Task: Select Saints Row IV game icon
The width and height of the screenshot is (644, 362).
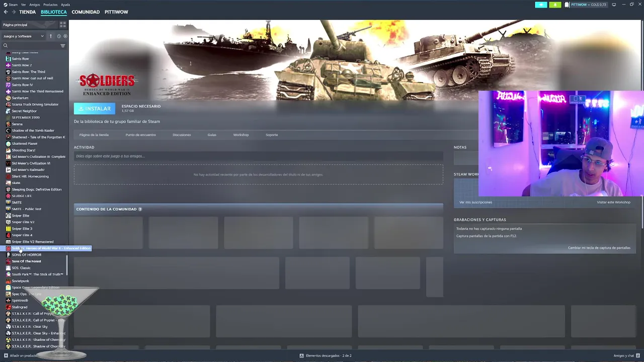Action: click(8, 85)
